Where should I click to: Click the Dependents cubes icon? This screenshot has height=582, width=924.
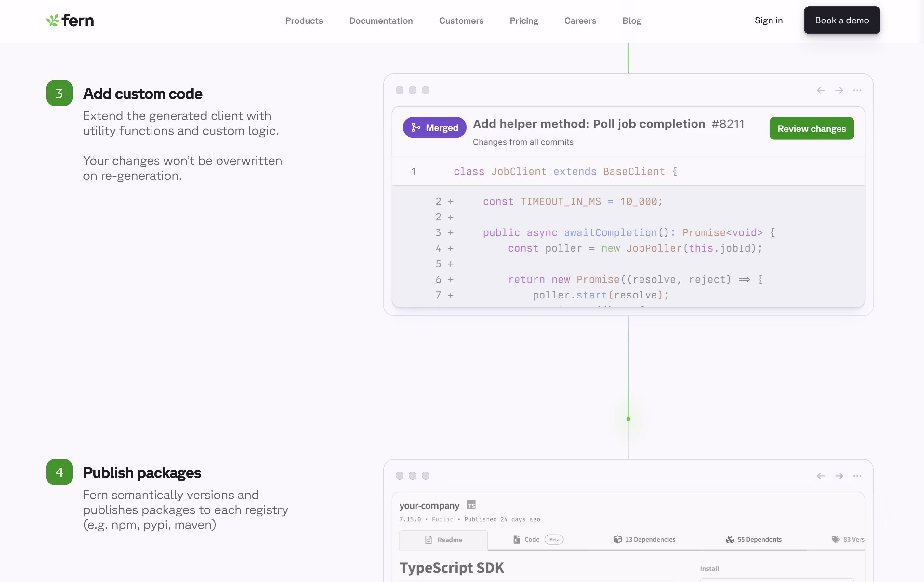coord(730,539)
